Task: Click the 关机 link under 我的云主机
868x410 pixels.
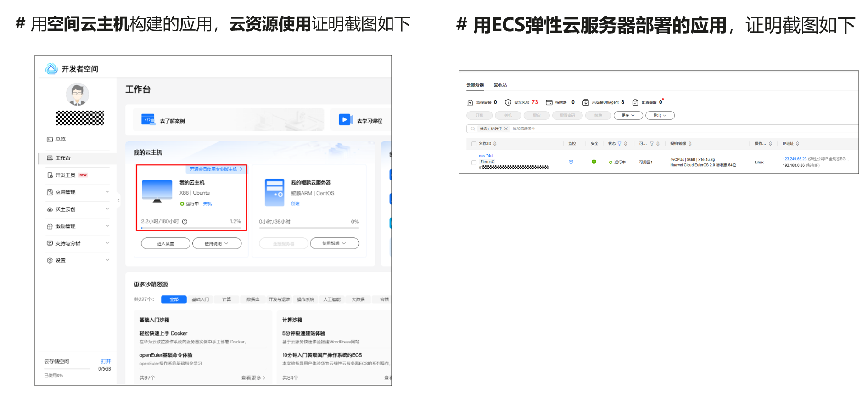Action: coord(207,204)
